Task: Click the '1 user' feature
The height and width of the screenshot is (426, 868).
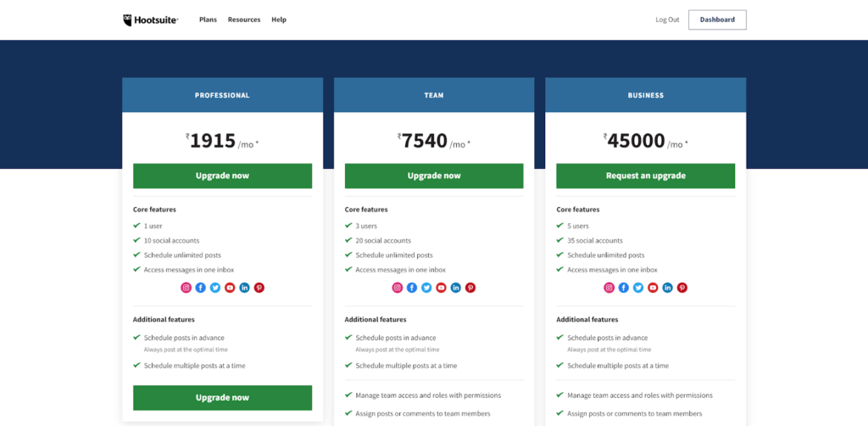Action: click(x=153, y=226)
